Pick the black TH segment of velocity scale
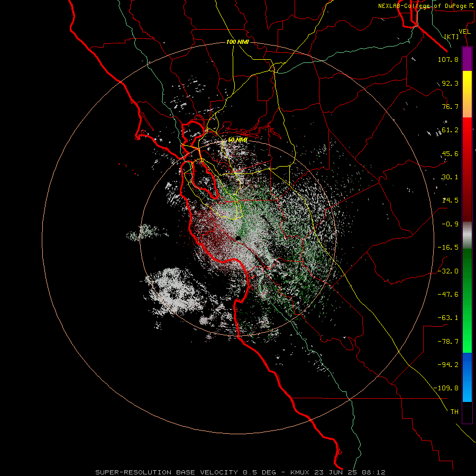476x476 pixels. pyautogui.click(x=467, y=412)
